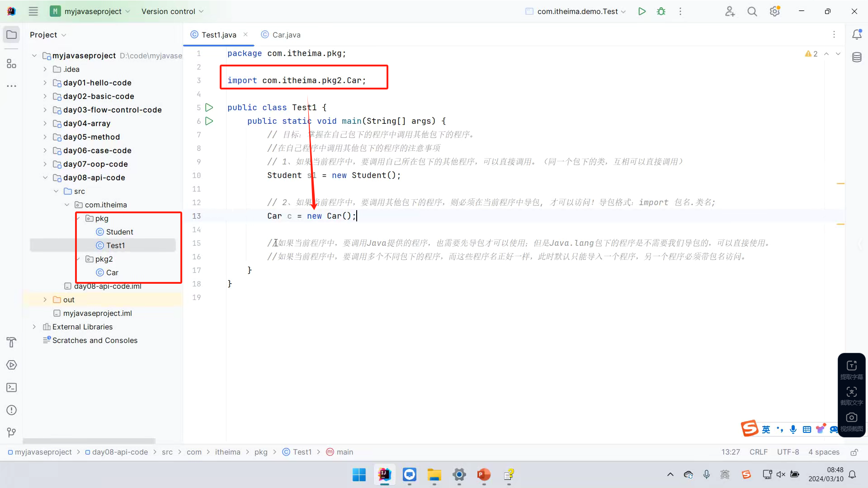This screenshot has height=488, width=868.
Task: Open the com.itheima.demo.Test run configuration dropdown
Action: click(576, 11)
